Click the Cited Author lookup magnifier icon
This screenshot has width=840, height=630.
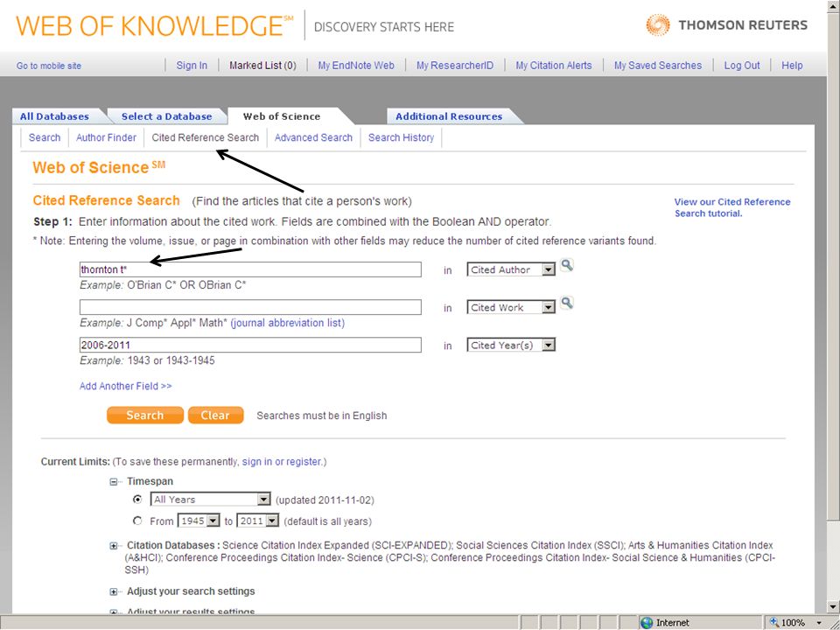pos(567,265)
